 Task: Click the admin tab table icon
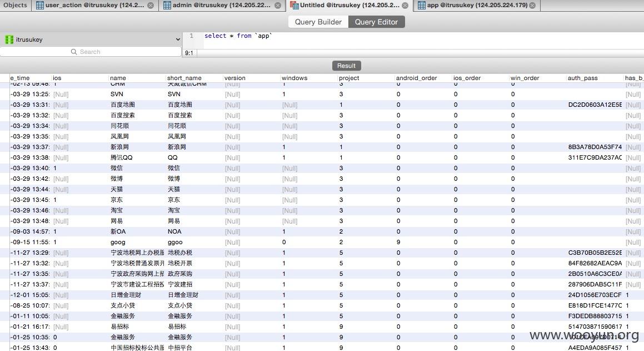click(x=167, y=6)
